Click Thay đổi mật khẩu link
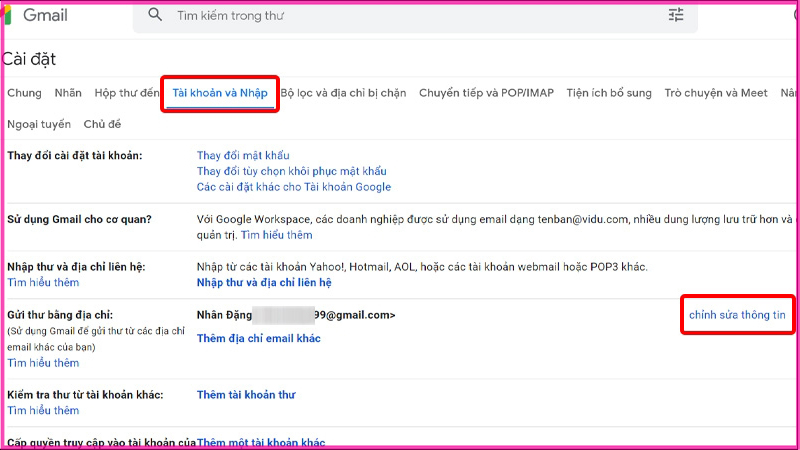Image resolution: width=800 pixels, height=450 pixels. point(243,155)
